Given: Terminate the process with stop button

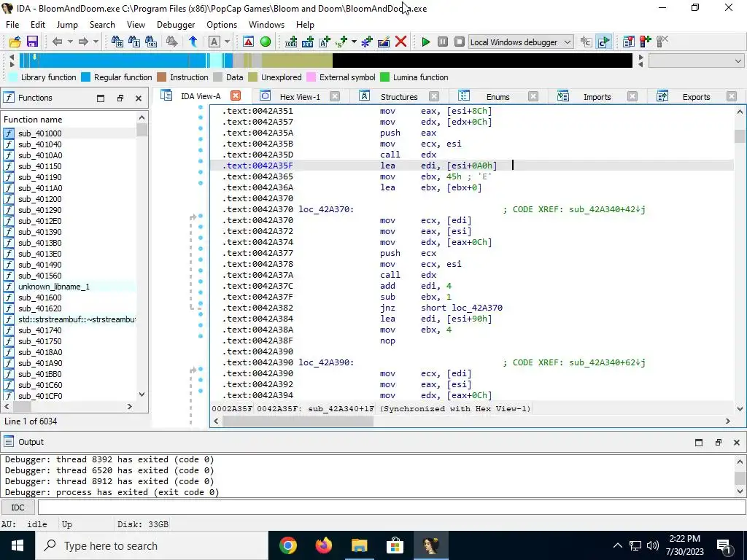Looking at the screenshot, I should pos(460,42).
